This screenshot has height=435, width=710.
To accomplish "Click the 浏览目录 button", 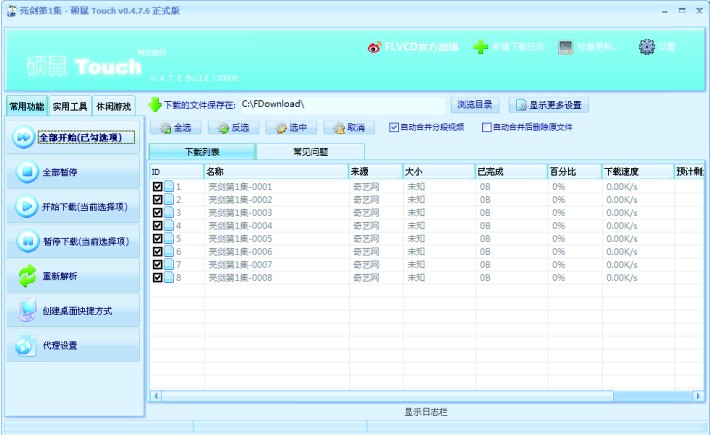I will (x=475, y=105).
